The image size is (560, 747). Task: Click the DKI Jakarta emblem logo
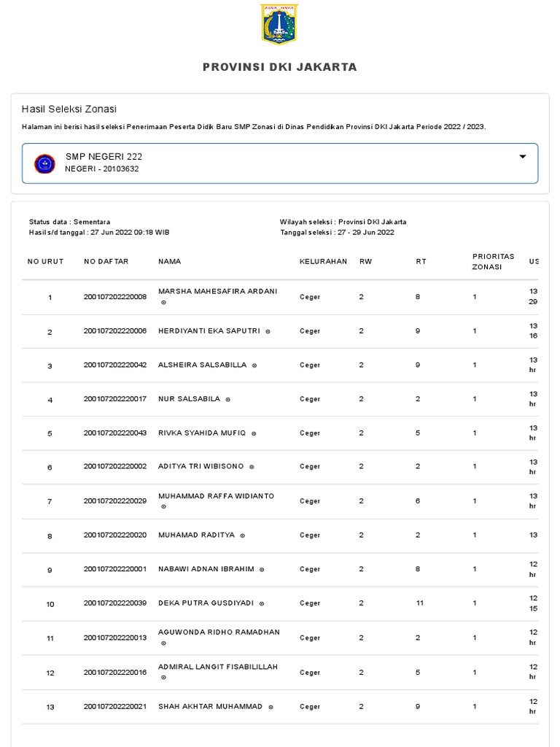[279, 25]
